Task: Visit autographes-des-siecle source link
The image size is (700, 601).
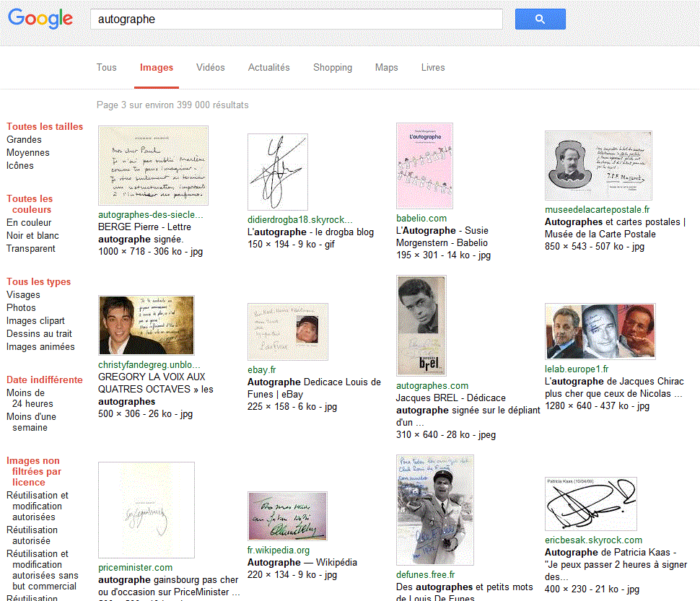Action: coord(150,214)
